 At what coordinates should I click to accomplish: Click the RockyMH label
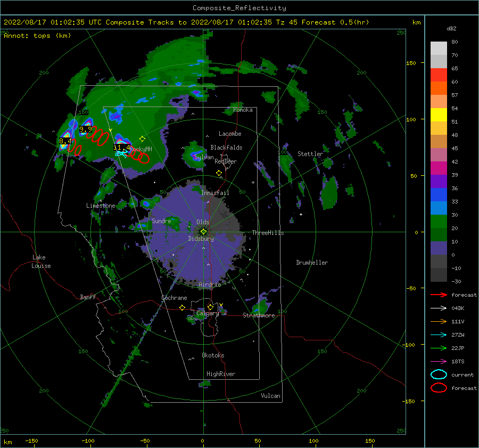tap(141, 149)
